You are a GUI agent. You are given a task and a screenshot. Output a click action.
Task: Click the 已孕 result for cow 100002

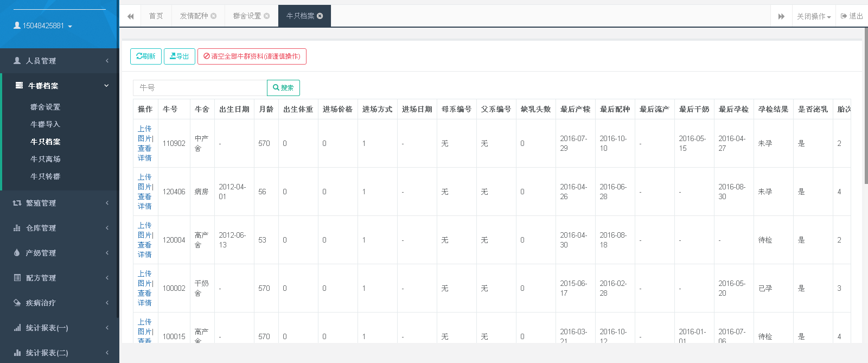coord(765,288)
